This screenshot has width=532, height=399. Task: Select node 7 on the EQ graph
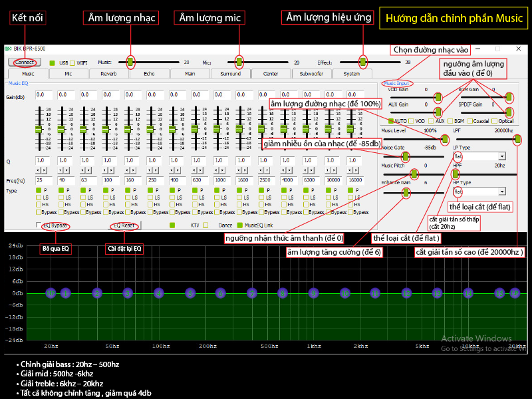[x=252, y=293]
